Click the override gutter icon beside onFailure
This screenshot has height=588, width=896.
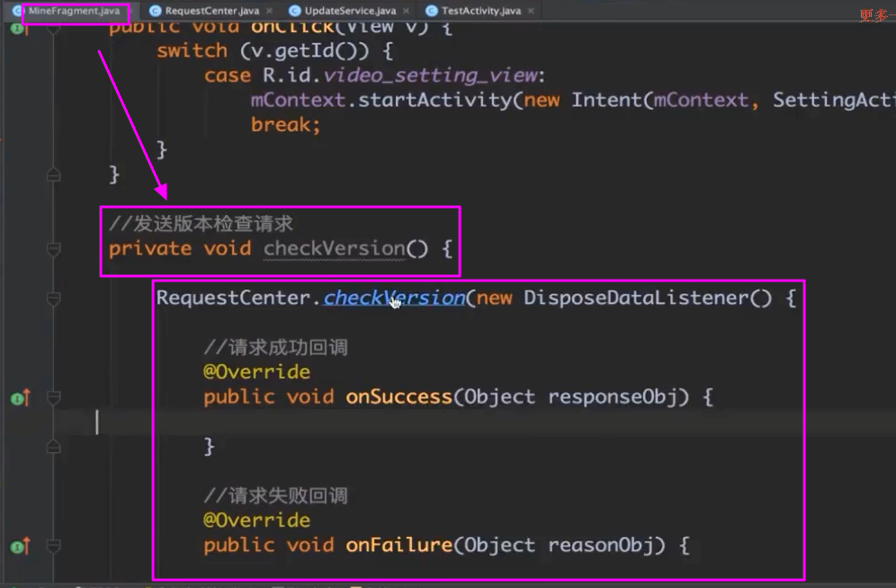tap(20, 547)
